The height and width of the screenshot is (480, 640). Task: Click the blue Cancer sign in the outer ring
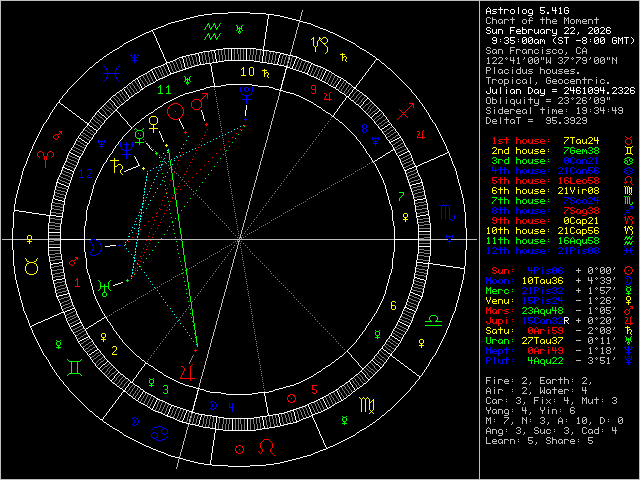click(159, 433)
